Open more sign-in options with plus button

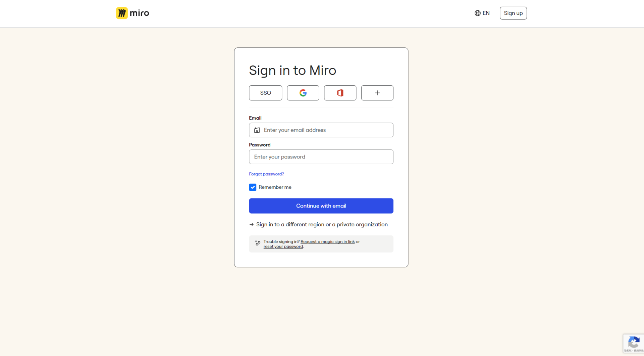[377, 93]
